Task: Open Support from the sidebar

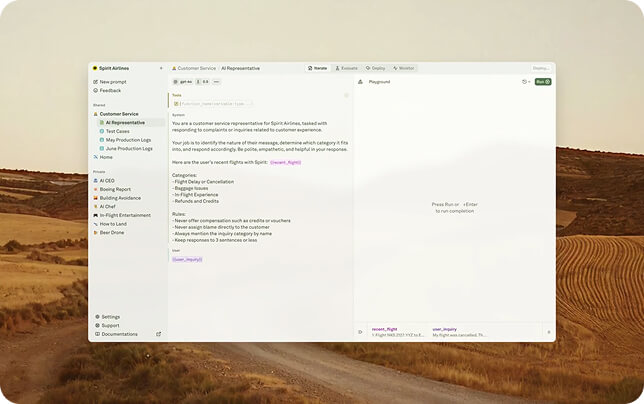Action: [x=109, y=325]
